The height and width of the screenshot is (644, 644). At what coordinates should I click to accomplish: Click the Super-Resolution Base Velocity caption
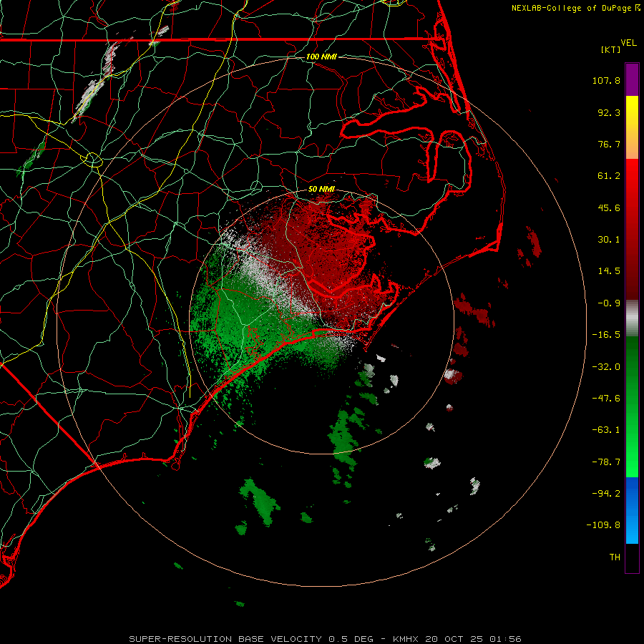[x=325, y=639]
